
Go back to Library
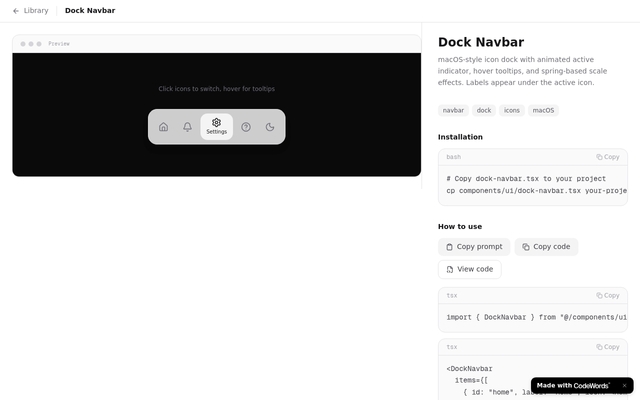(x=31, y=11)
